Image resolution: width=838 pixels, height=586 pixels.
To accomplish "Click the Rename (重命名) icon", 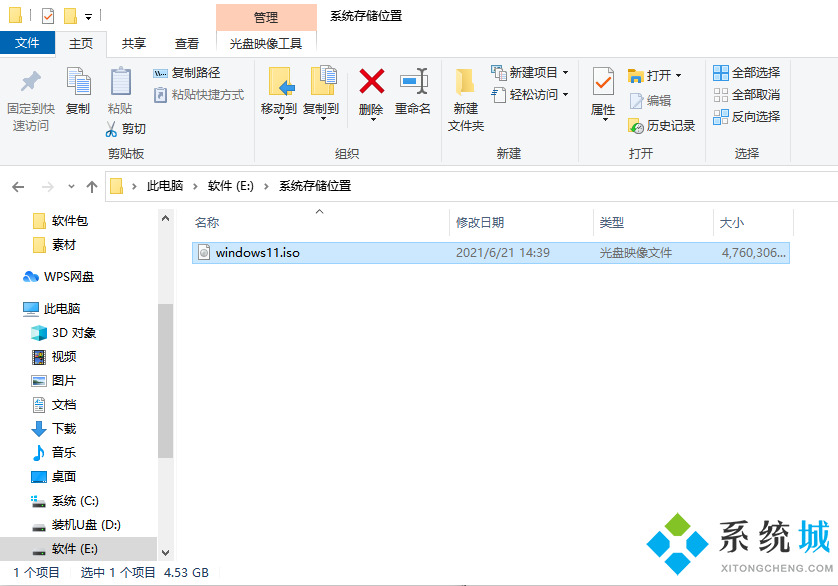I will [x=414, y=81].
